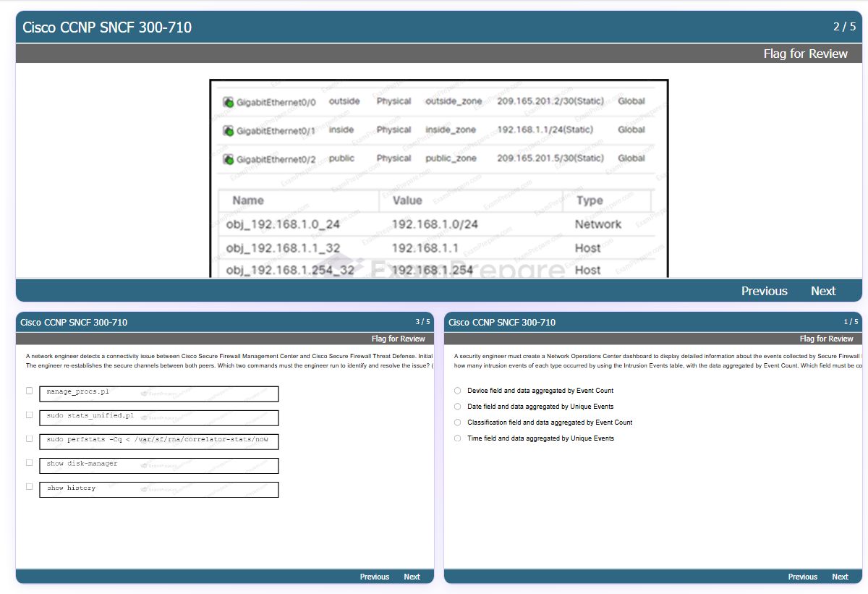Click Previous in the 3/5 panel
This screenshot has height=594, width=868.
(x=375, y=577)
